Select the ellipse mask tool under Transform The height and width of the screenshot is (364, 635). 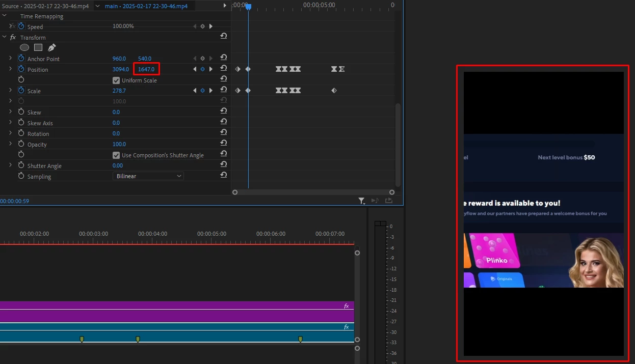click(x=24, y=47)
